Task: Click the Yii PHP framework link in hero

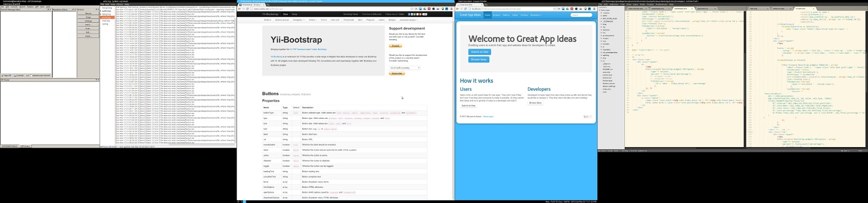Action: coord(298,49)
